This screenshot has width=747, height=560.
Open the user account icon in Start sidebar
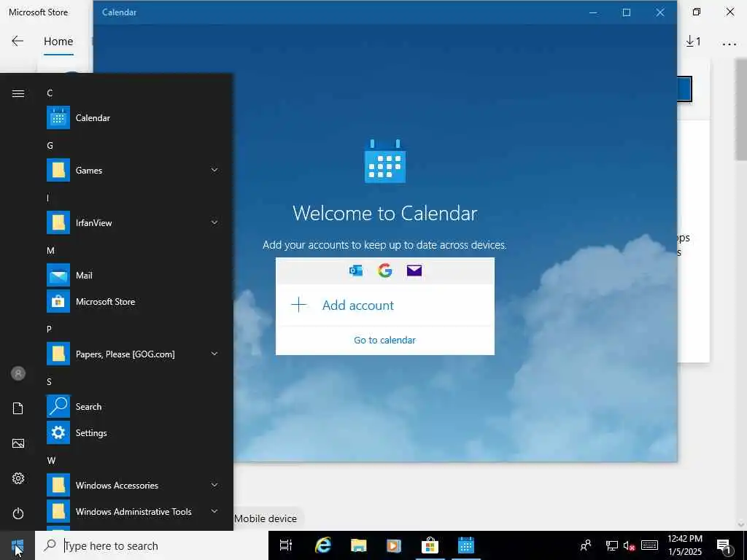click(x=18, y=373)
